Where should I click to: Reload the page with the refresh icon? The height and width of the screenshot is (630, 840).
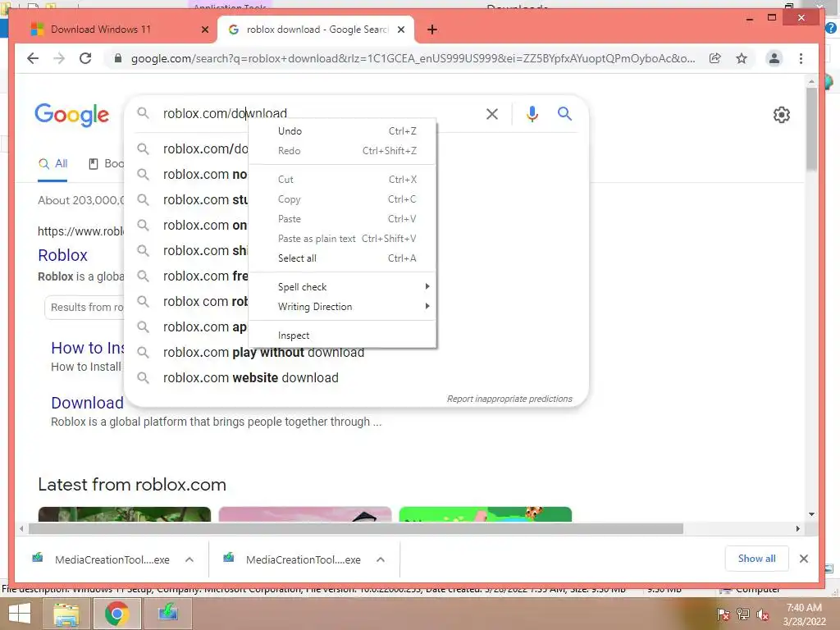click(85, 58)
